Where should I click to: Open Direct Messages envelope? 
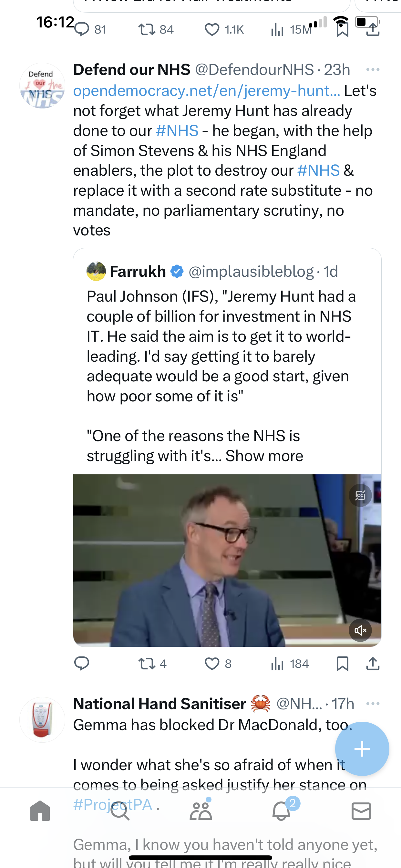point(361,811)
